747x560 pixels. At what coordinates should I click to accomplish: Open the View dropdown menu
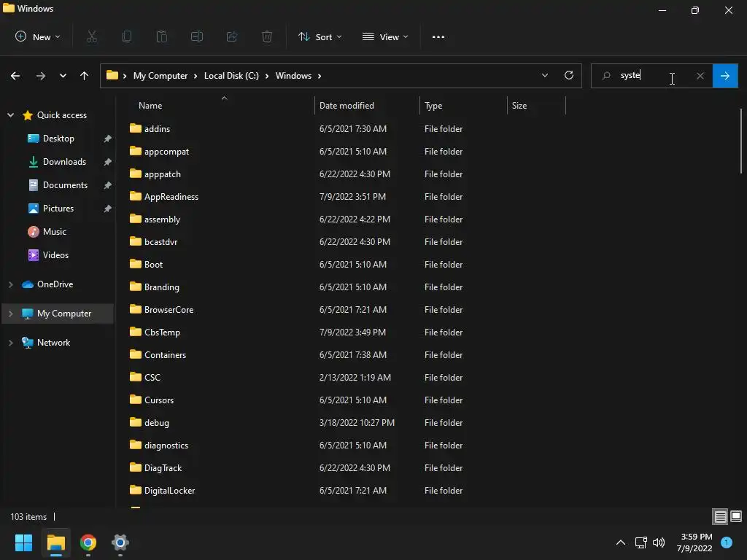[x=385, y=36]
